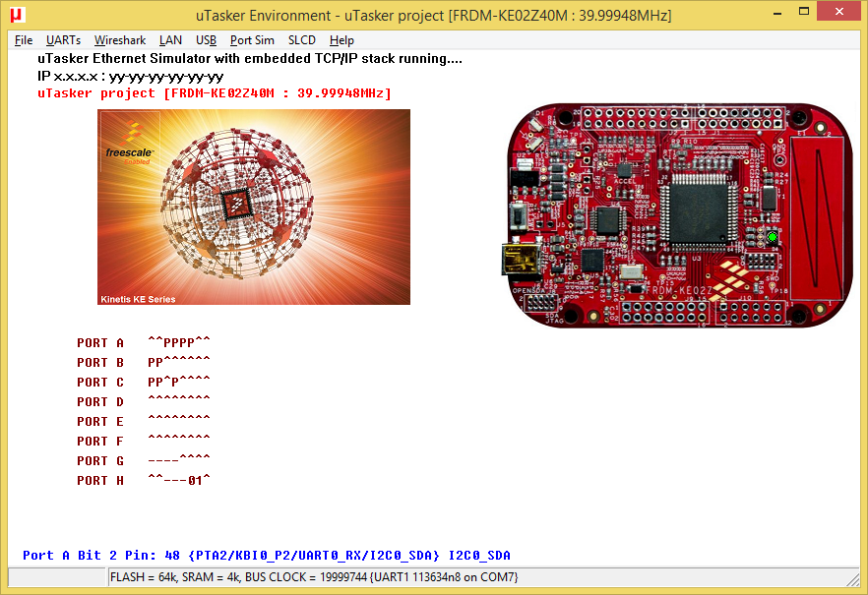This screenshot has height=595, width=868.
Task: Click the red touch slider pad on the board
Action: point(818,216)
